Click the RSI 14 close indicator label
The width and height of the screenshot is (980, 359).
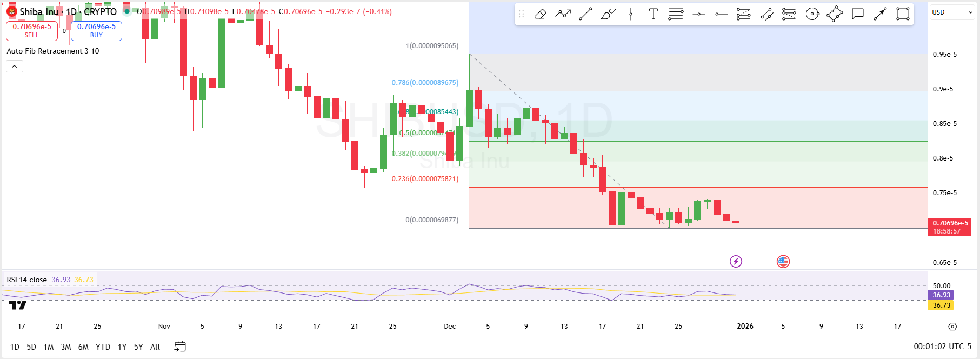click(27, 280)
